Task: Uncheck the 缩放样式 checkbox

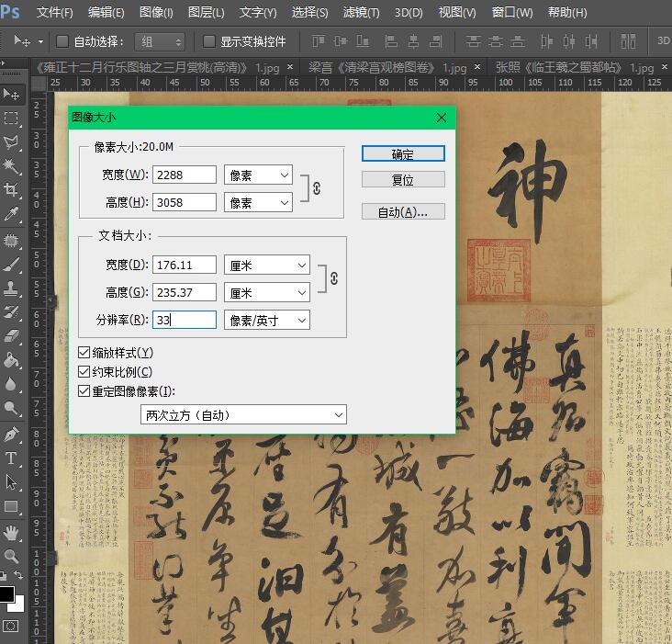Action: 84,353
